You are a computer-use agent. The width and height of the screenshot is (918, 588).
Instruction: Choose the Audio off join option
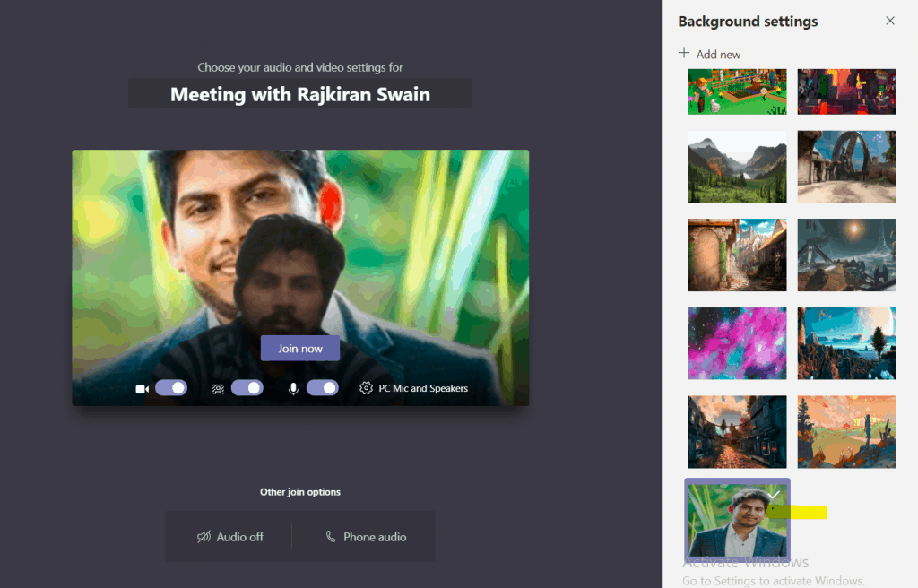point(230,537)
